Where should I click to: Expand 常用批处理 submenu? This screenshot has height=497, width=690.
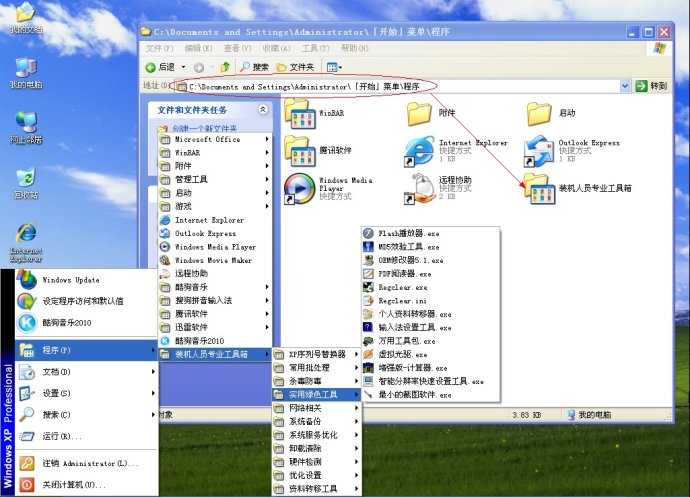point(316,368)
